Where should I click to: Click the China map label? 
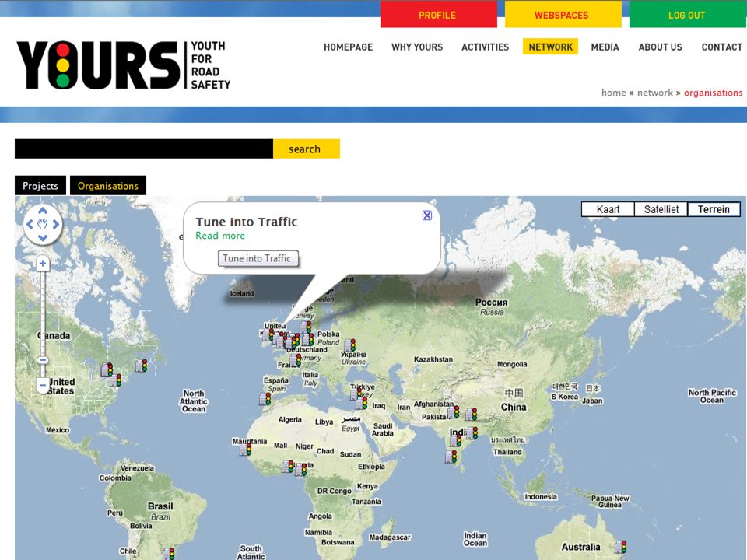point(514,407)
